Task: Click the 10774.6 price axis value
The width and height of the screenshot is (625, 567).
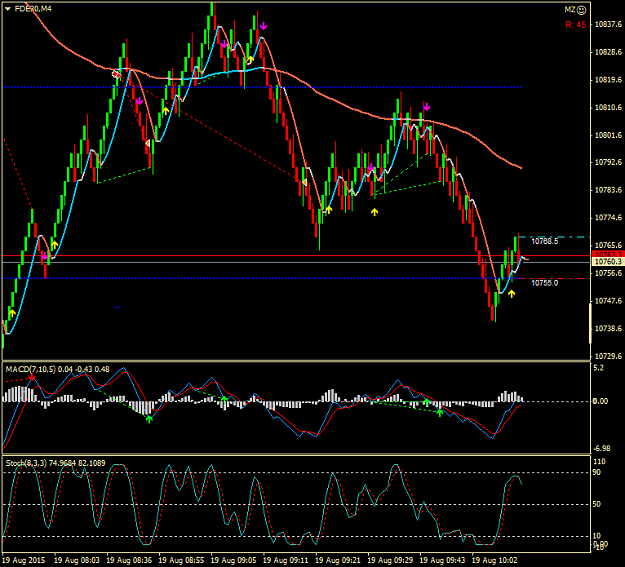Action: click(x=608, y=218)
